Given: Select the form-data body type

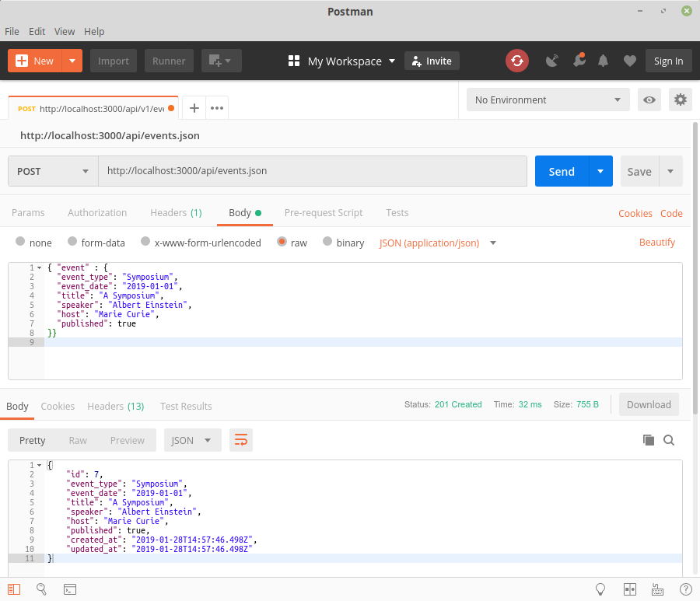Looking at the screenshot, I should tap(73, 243).
